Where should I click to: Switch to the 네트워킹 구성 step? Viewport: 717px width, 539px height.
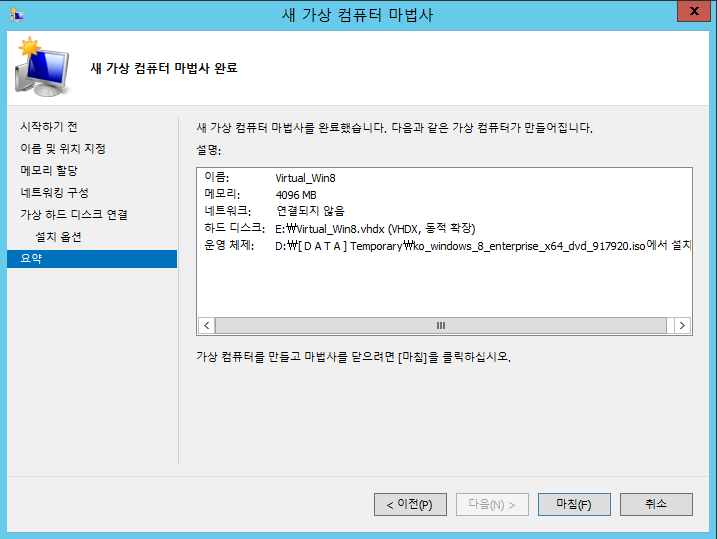[x=54, y=192]
